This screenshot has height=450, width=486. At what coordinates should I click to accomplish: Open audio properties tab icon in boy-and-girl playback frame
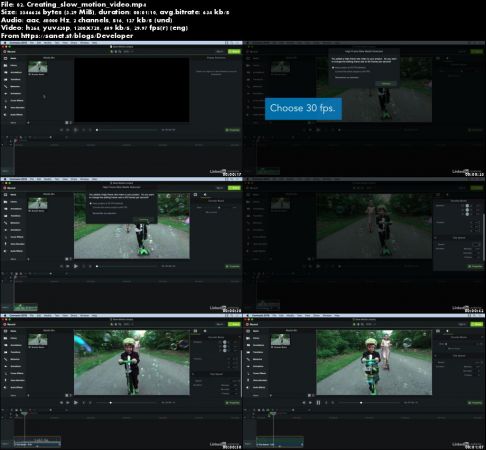pos(447,331)
